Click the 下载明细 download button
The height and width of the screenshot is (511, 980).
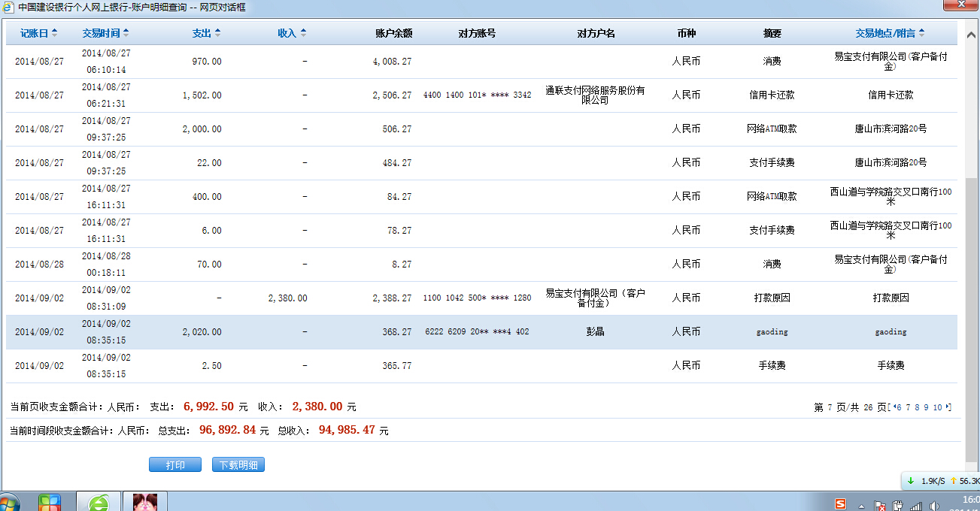point(238,465)
